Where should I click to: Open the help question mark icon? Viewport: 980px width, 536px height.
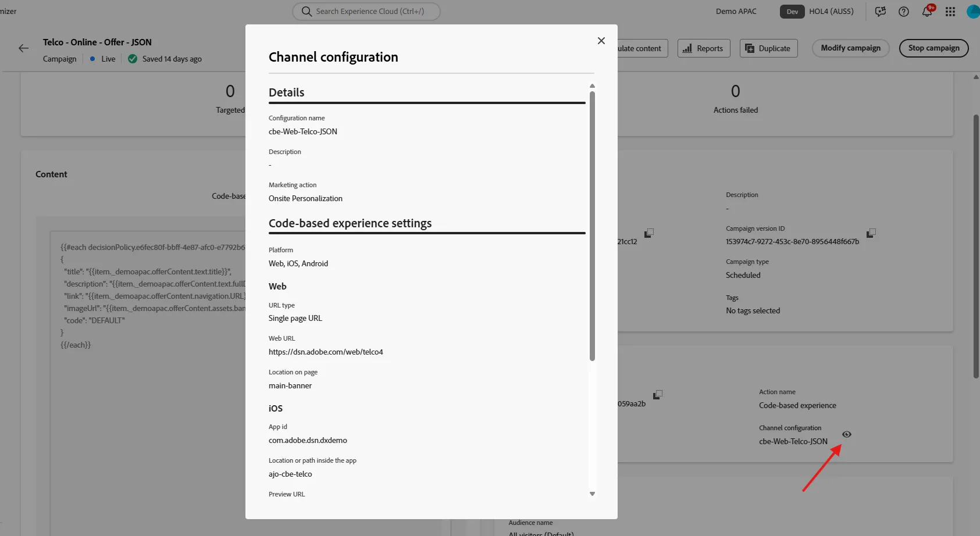(904, 11)
